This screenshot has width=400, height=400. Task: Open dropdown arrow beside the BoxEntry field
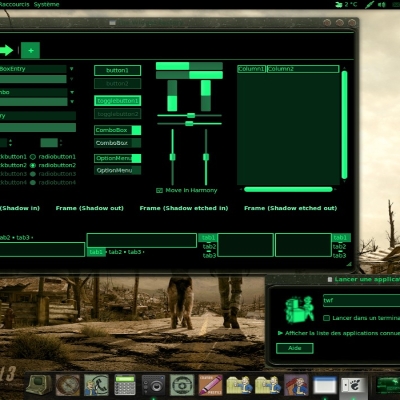[71, 69]
